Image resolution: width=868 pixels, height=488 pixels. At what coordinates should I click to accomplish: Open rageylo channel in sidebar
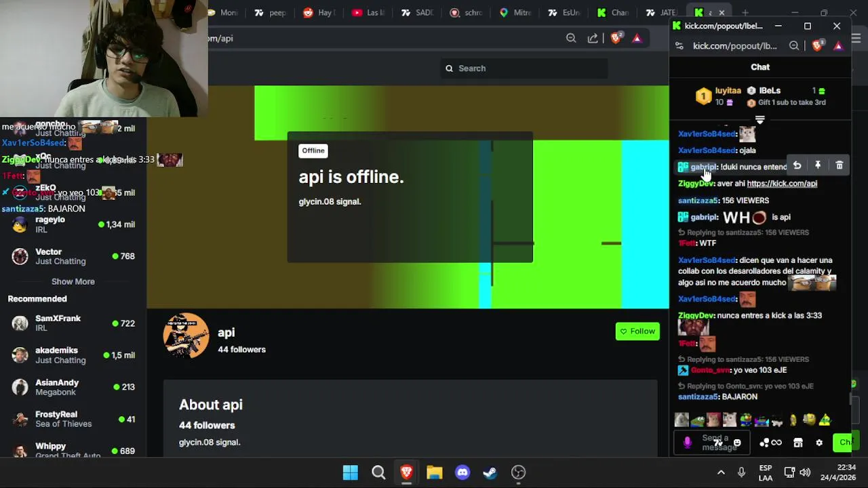pyautogui.click(x=73, y=224)
